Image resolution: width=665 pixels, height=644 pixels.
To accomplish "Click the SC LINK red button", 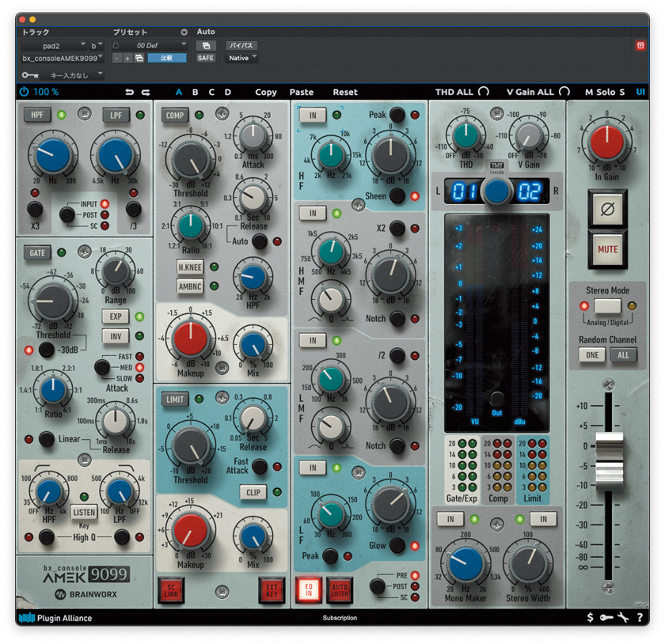I will 170,590.
